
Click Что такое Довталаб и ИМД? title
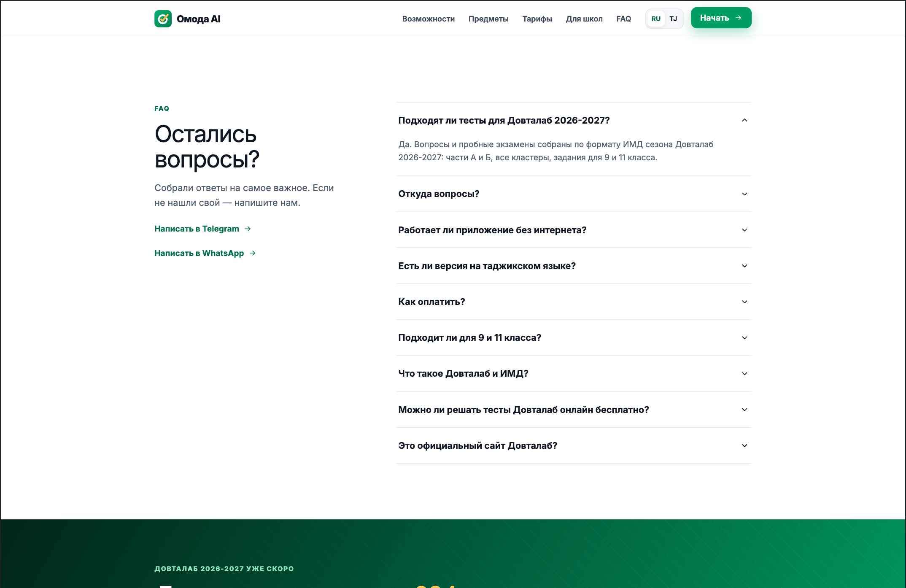pos(463,374)
